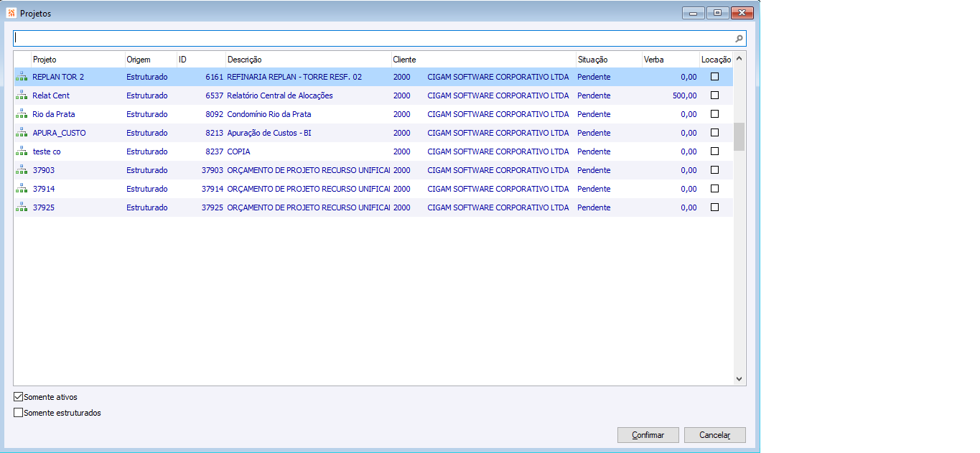Click the project icon for APURA_CUSTO
This screenshot has width=980, height=453.
click(22, 133)
